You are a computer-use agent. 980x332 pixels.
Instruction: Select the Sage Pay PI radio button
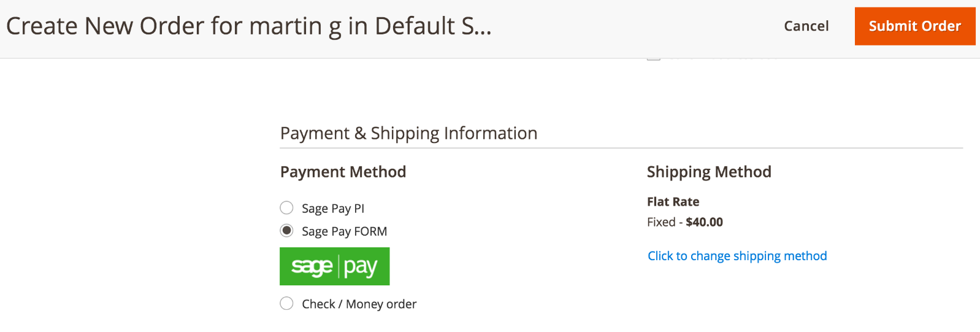coord(286,208)
